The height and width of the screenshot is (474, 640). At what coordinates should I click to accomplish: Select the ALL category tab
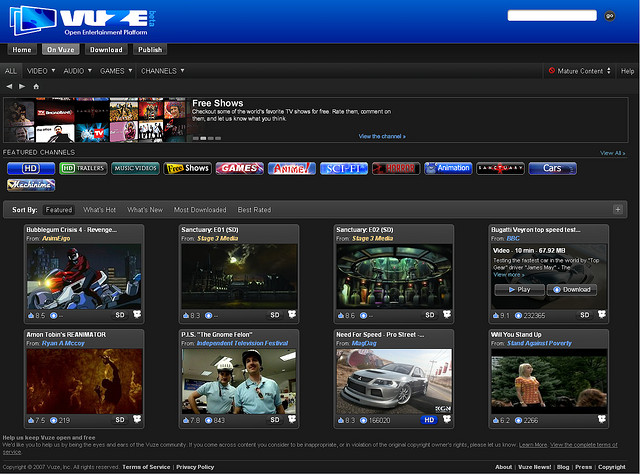(x=11, y=71)
